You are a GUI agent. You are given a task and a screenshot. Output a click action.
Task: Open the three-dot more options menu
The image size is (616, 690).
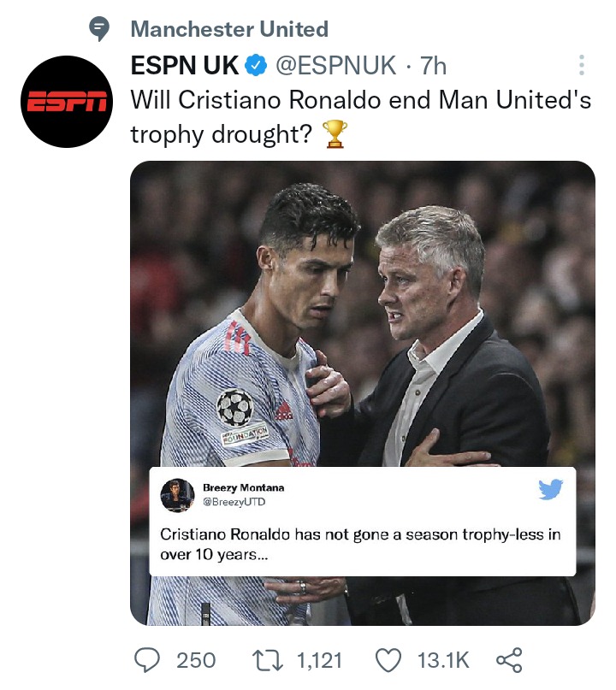pyautogui.click(x=582, y=65)
